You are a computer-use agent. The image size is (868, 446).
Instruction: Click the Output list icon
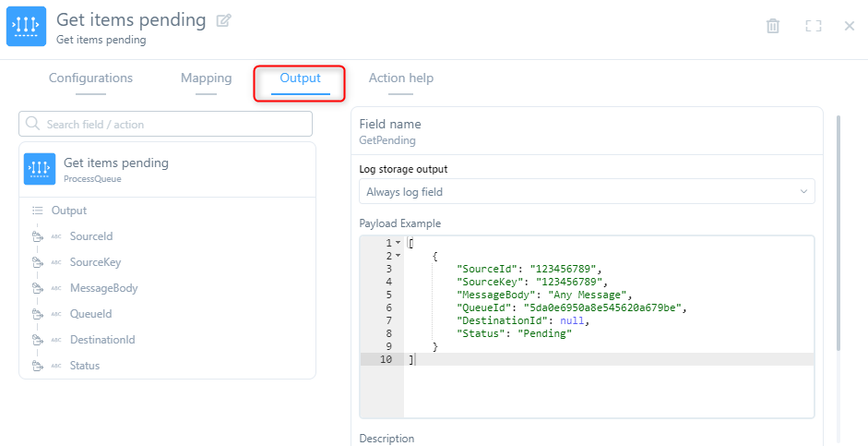38,211
